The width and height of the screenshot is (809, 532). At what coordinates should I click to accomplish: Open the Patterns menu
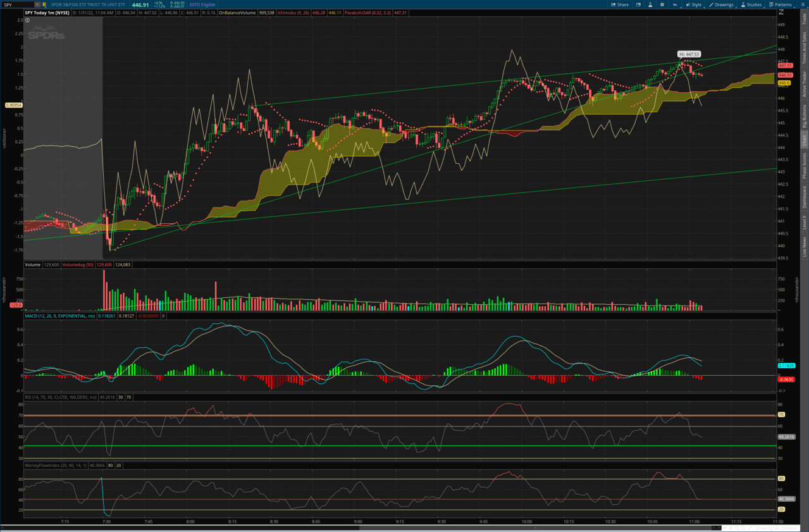pos(781,4)
